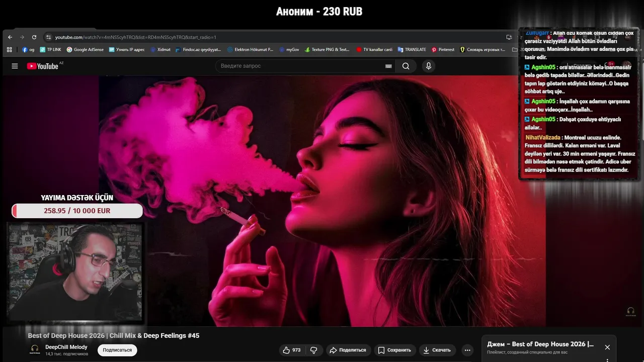The image size is (644, 362).
Task: Save video with 'Сохранить' button
Action: (395, 350)
